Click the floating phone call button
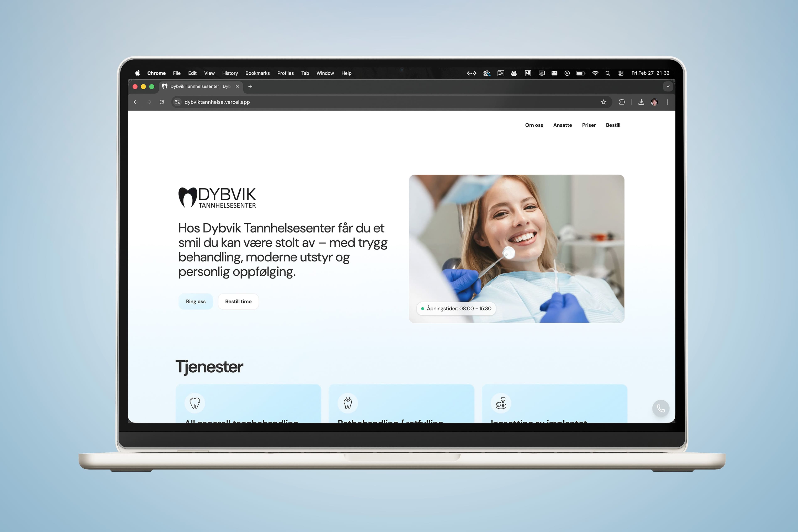 [x=661, y=408]
